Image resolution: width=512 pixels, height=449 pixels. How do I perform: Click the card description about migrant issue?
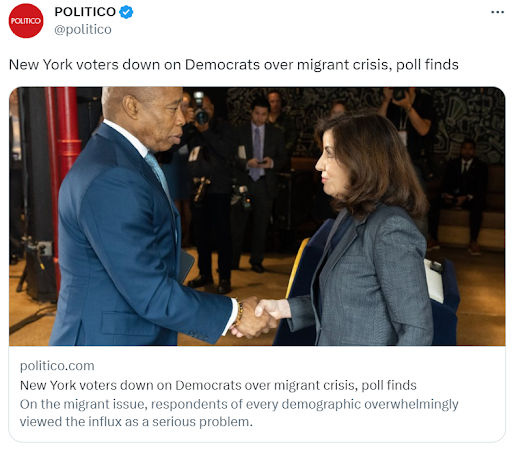pos(239,413)
